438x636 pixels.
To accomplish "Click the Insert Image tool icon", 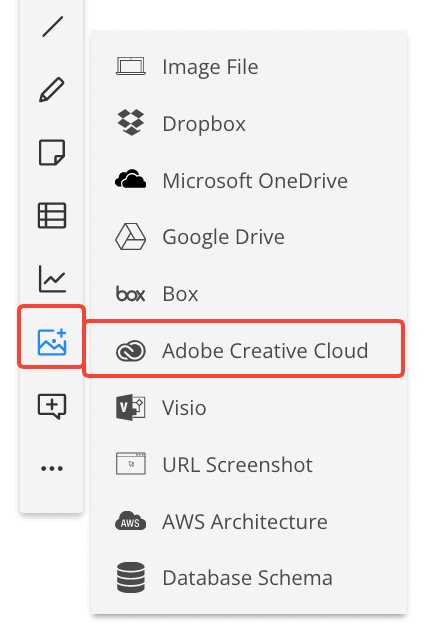I will pyautogui.click(x=52, y=342).
